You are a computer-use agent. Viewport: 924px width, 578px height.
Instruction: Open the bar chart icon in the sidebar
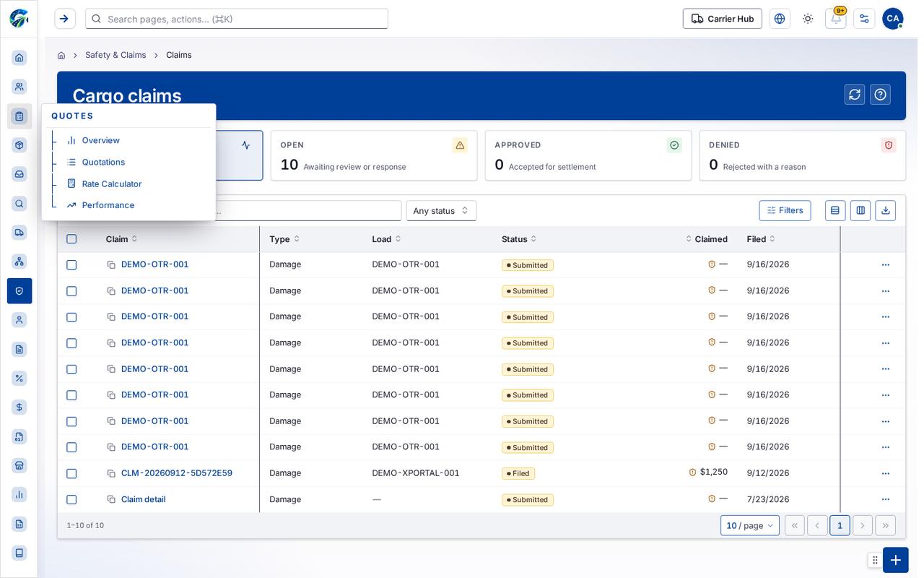coord(19,495)
